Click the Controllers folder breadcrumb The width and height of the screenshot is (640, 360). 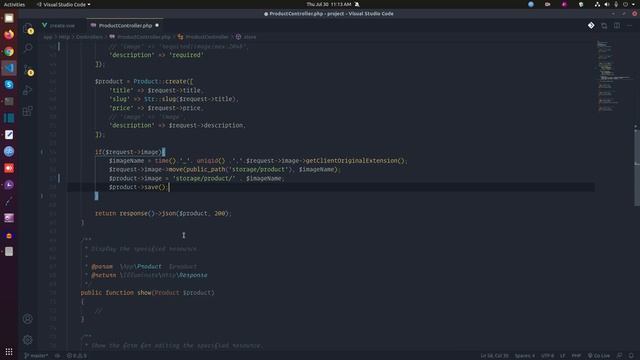[89, 37]
